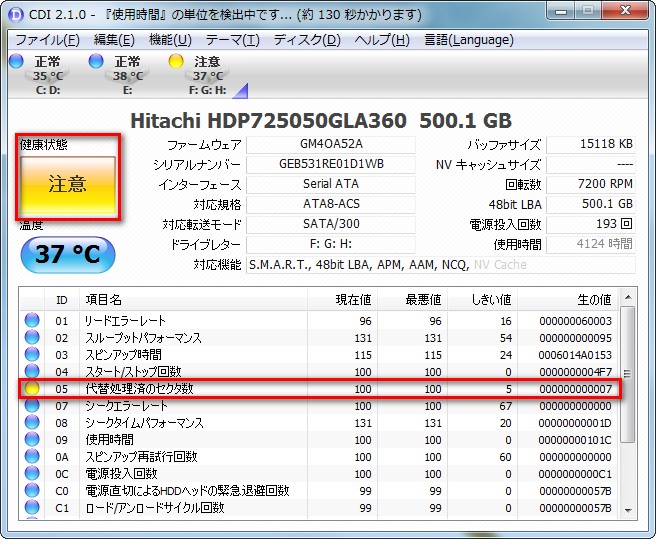Select the blue status icon for drive E:
This screenshot has height=539, width=656.
pyautogui.click(x=96, y=61)
